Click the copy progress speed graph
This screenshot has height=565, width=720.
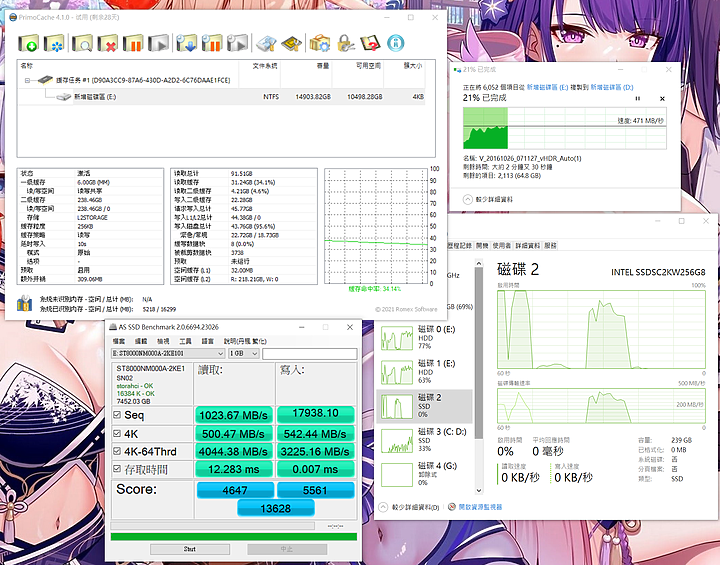[x=564, y=128]
